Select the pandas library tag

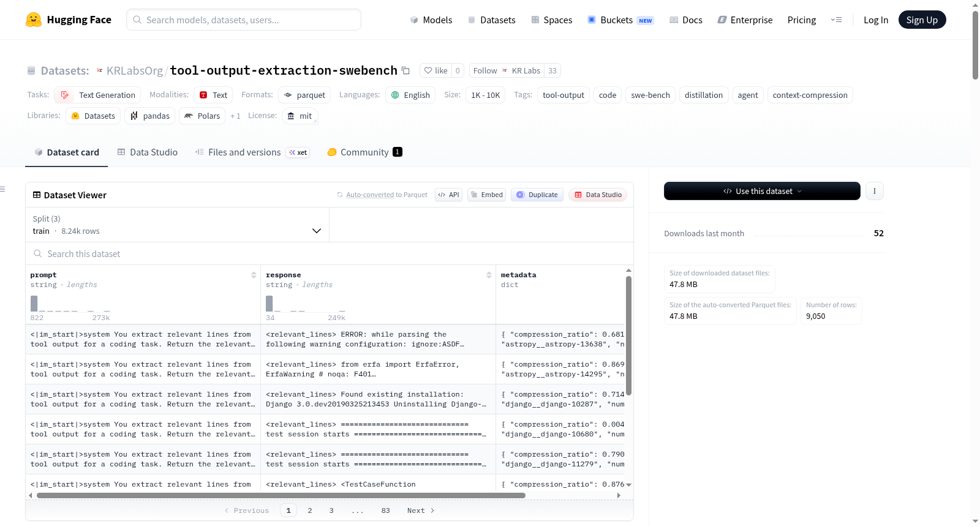coord(150,116)
